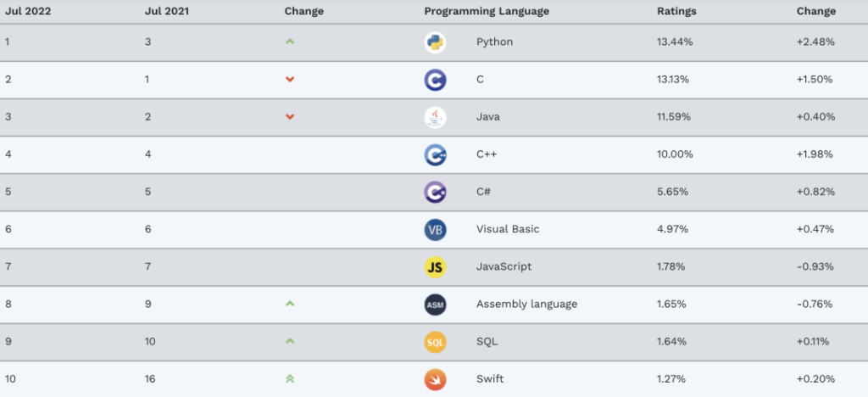The width and height of the screenshot is (868, 397).
Task: Click the Swift bird logo icon
Action: tap(435, 378)
